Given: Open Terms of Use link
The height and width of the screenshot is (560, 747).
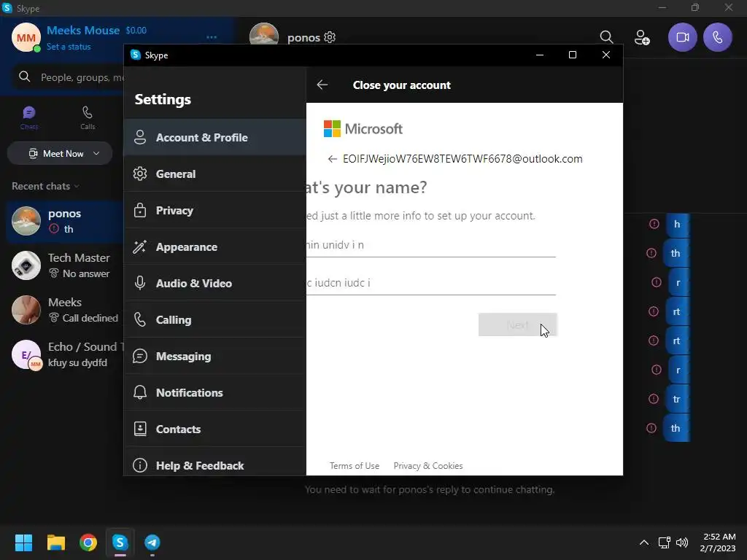Looking at the screenshot, I should coord(355,466).
